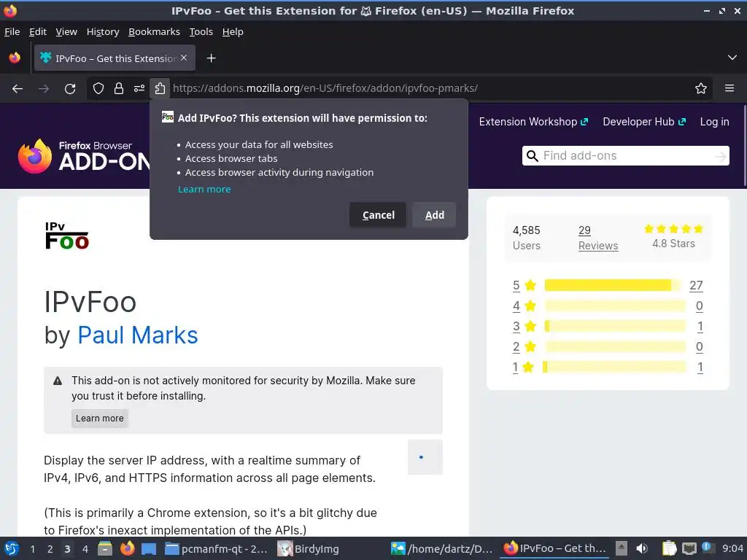This screenshot has width=747, height=560.
Task: Click Learn more button in security warning
Action: [99, 418]
